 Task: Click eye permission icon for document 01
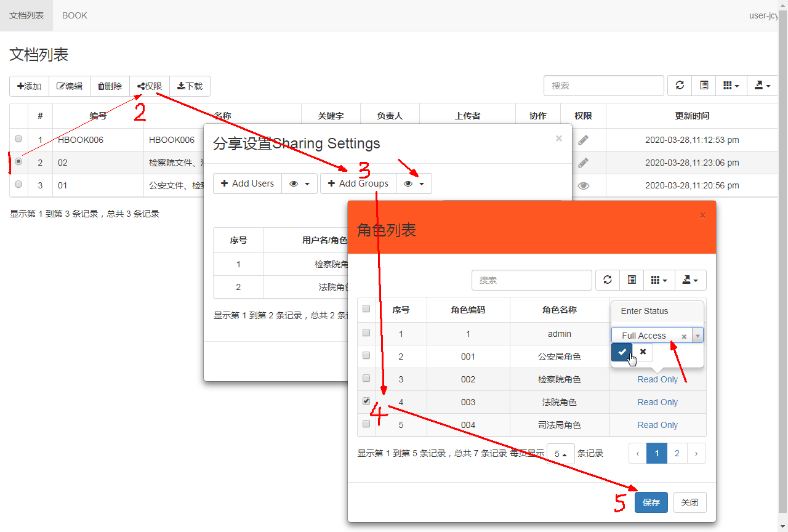(x=583, y=185)
